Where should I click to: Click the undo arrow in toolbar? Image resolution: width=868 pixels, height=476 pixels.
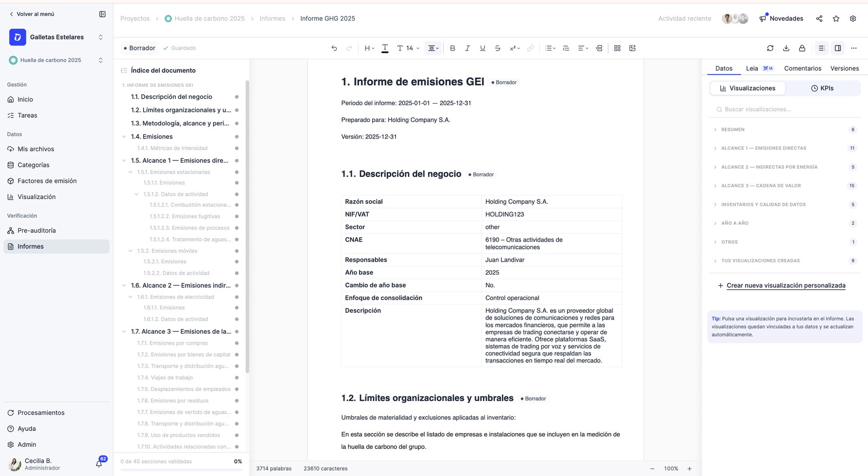[x=334, y=48]
